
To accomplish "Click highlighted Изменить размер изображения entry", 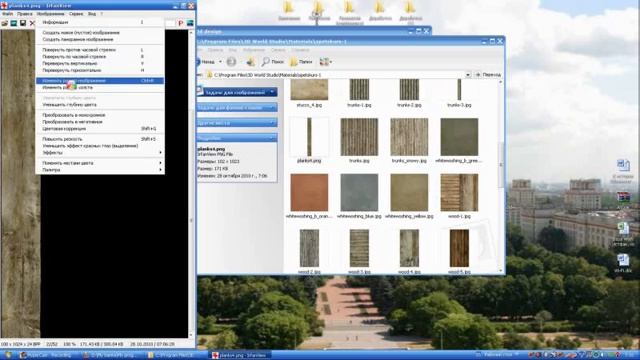I will pos(100,81).
